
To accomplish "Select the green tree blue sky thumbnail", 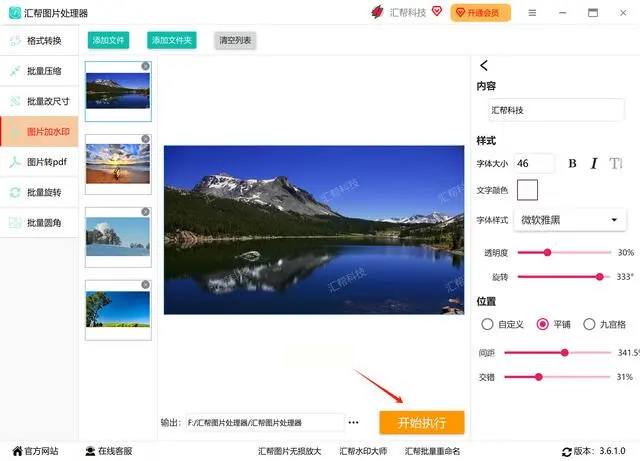I will point(118,310).
